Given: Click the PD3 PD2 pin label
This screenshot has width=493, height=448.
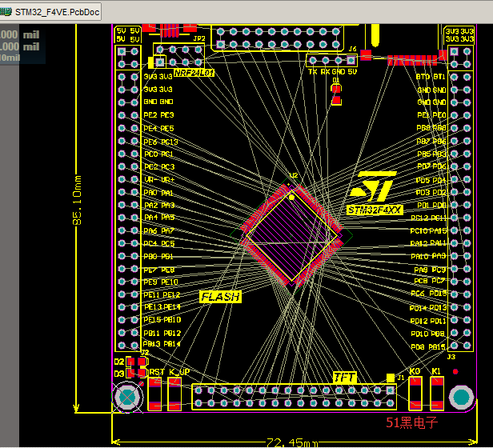Looking at the screenshot, I should tap(431, 193).
